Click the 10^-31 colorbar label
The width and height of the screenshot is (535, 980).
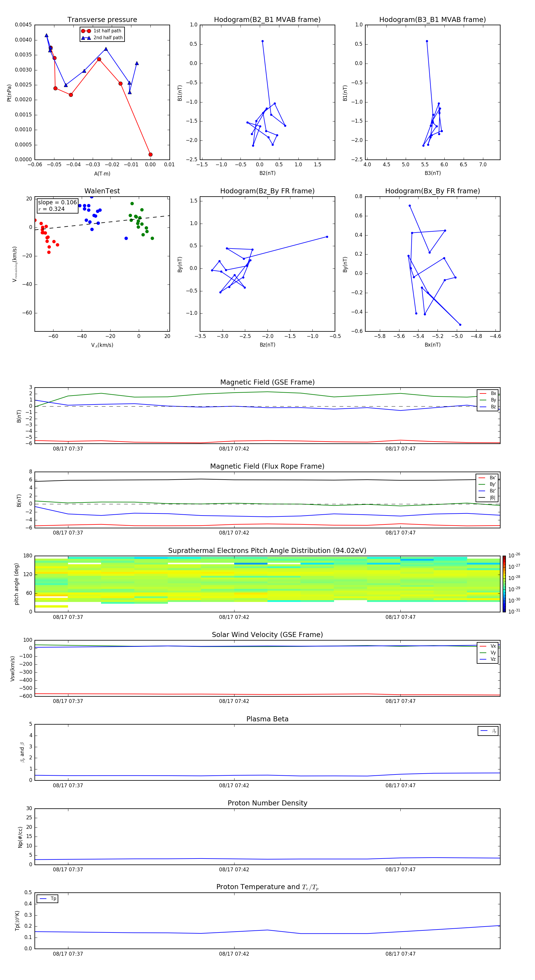(x=514, y=611)
